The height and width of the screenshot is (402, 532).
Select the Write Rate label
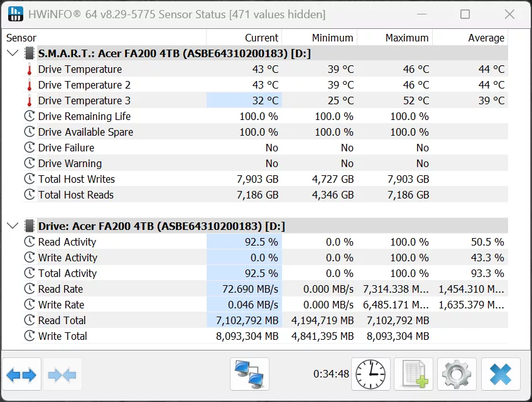pos(61,304)
